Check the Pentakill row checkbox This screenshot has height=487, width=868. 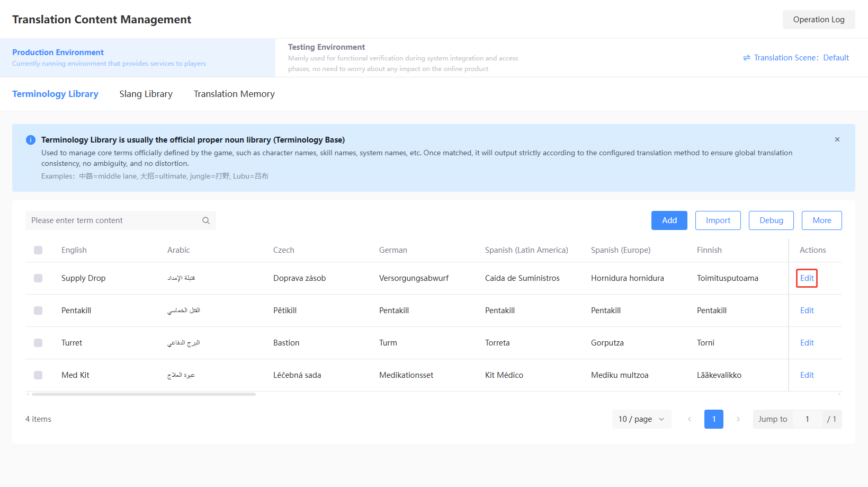(38, 311)
